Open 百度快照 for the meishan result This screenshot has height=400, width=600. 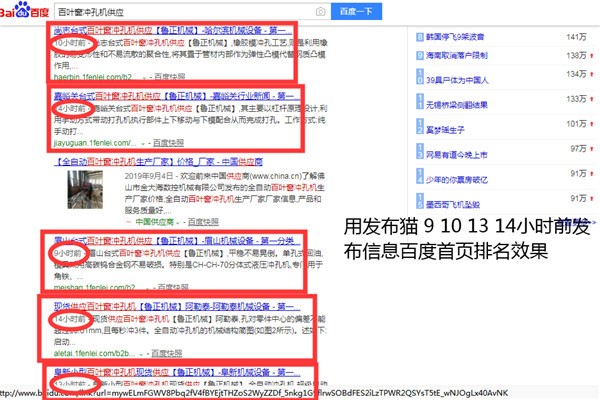[173, 287]
